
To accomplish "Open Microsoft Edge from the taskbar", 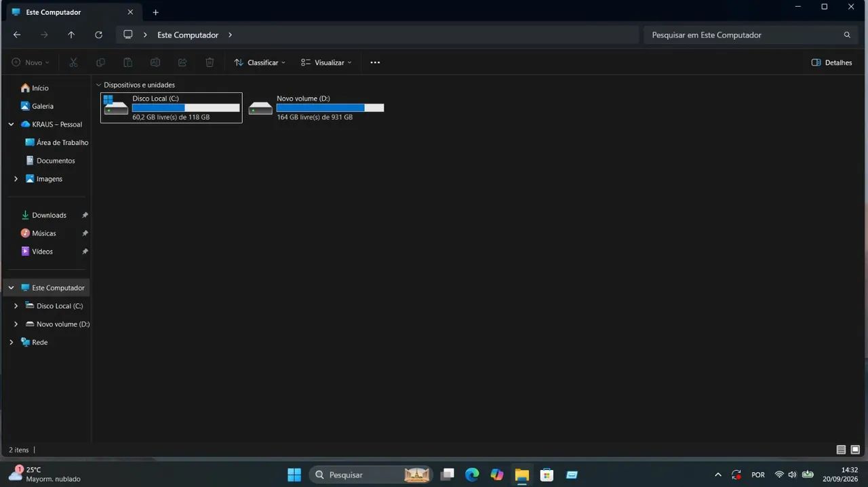I will [472, 475].
